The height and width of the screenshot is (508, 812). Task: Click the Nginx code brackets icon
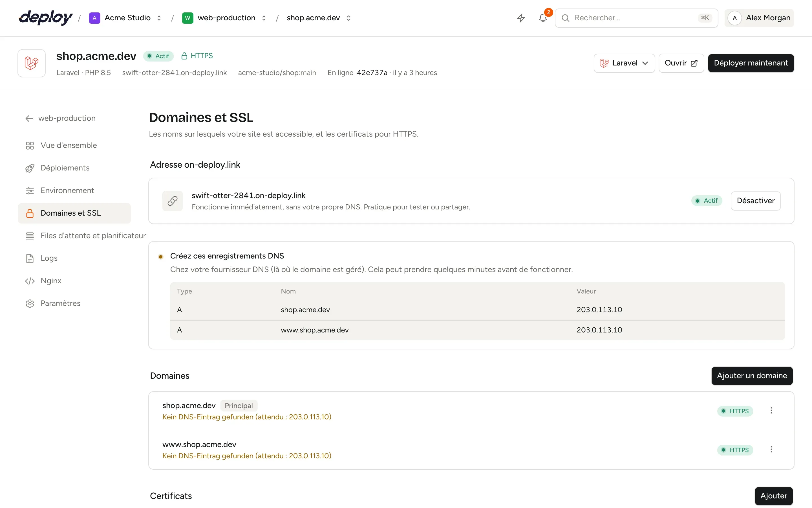(30, 281)
